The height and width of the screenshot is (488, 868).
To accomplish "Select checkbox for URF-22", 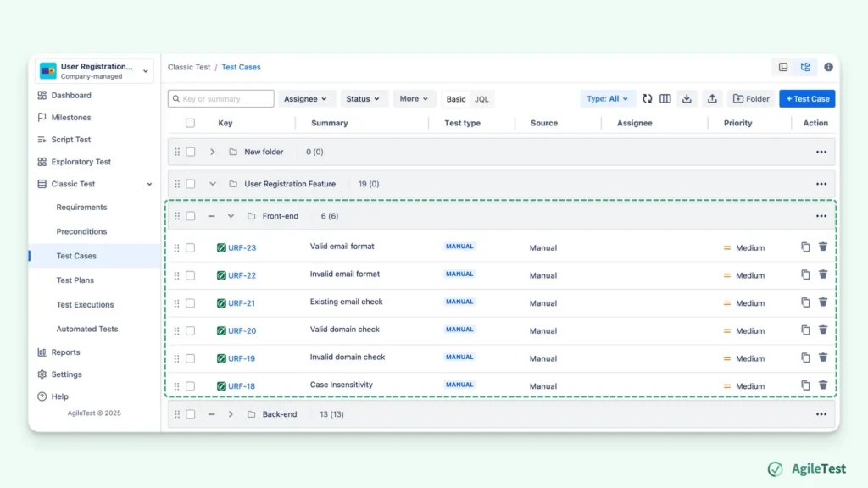I will (x=191, y=275).
